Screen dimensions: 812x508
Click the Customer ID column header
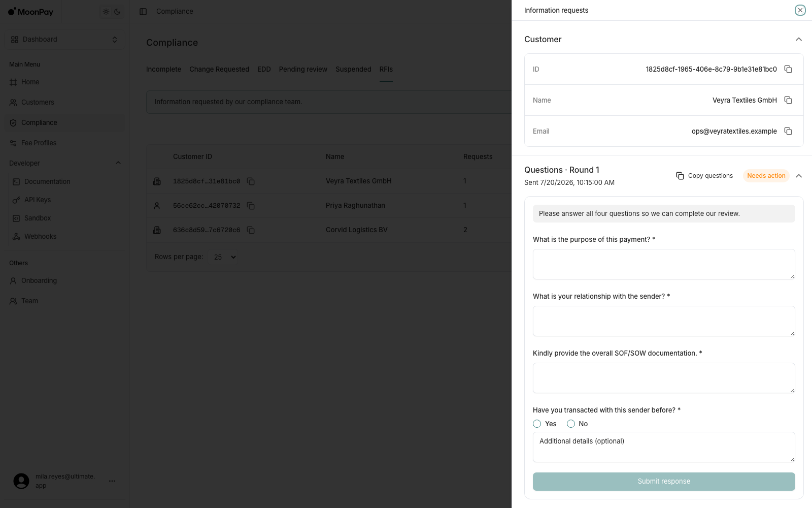pyautogui.click(x=192, y=156)
